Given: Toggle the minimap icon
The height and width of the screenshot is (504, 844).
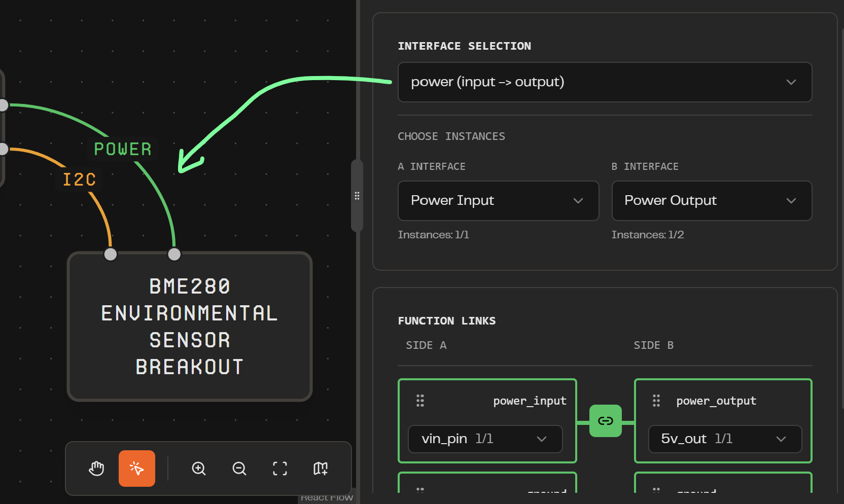Looking at the screenshot, I should coord(321,469).
